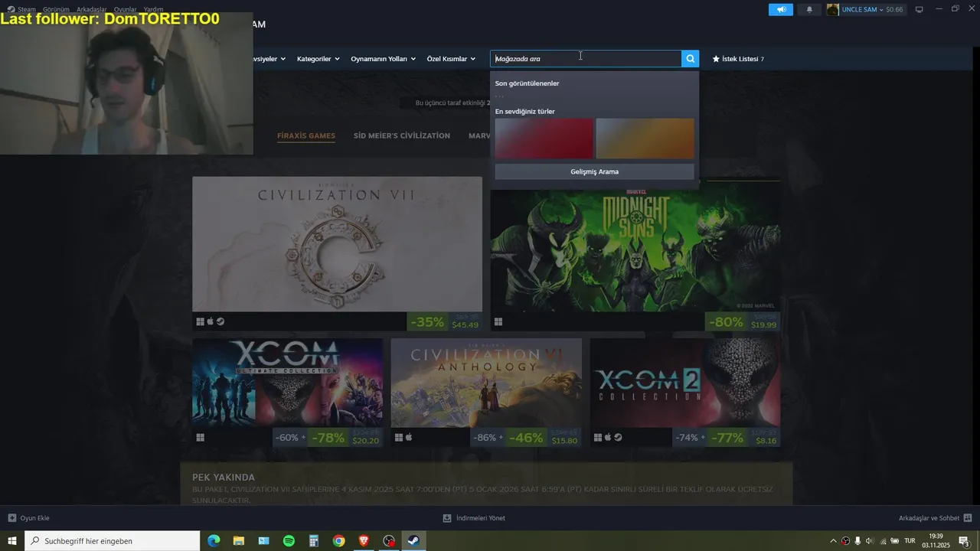Viewport: 980px width, 551px height.
Task: Click XCOM Ultimate -78% price $20.20
Action: [x=346, y=438]
